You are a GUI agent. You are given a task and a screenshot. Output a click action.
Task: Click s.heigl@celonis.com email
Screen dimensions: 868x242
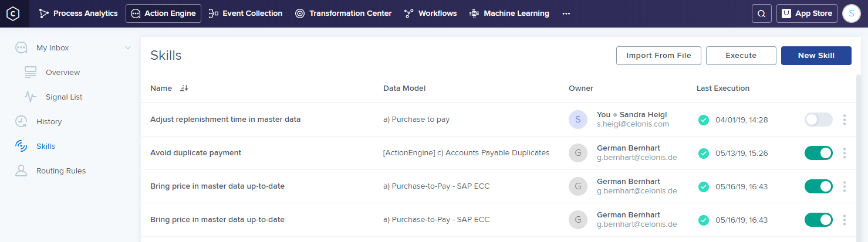coord(633,124)
